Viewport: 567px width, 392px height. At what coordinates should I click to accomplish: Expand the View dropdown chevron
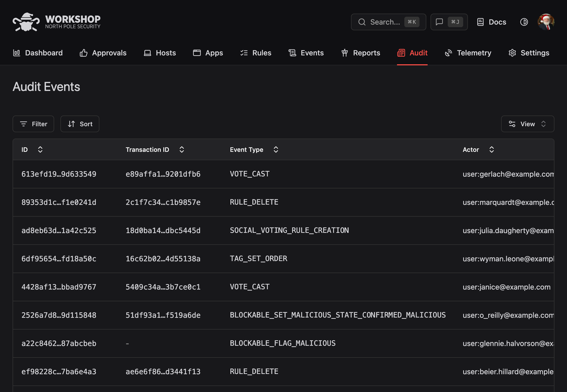(x=543, y=124)
